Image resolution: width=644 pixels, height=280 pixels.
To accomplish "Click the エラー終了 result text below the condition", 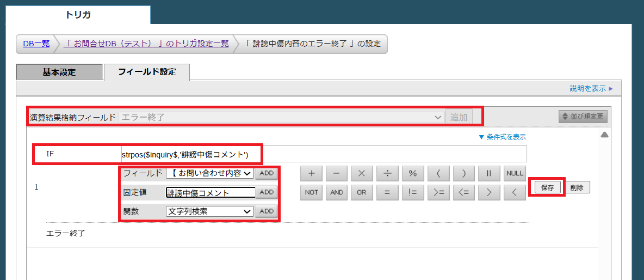I will tap(66, 234).
